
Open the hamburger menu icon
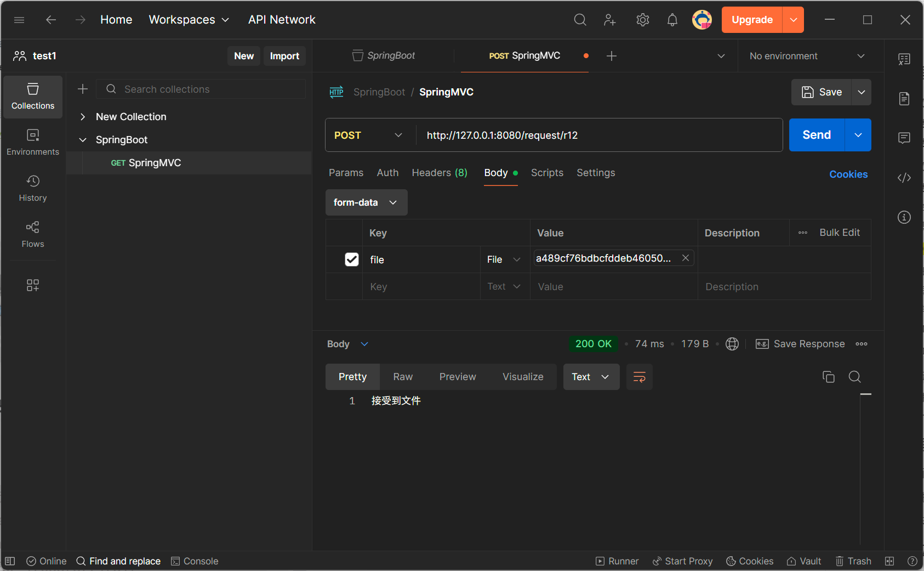[19, 20]
